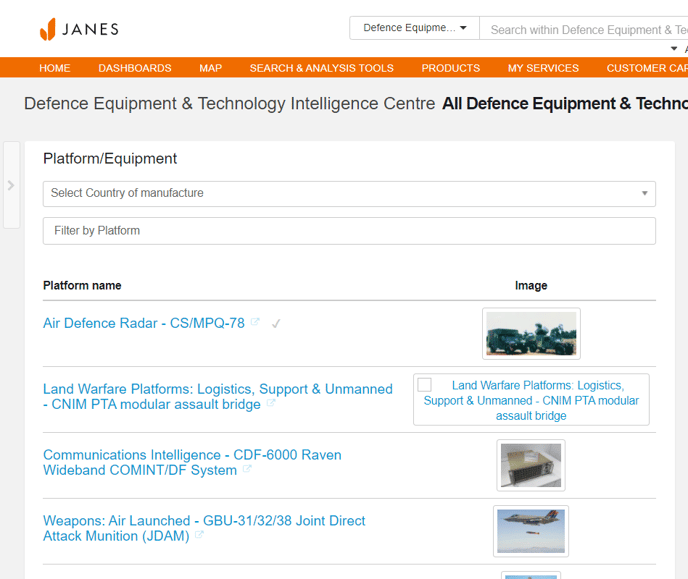Go to HOME in the orange menu
The height and width of the screenshot is (579, 688).
(55, 68)
